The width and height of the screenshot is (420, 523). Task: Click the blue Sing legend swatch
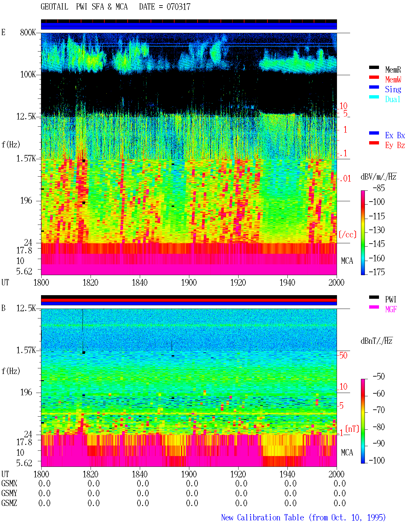click(x=374, y=87)
